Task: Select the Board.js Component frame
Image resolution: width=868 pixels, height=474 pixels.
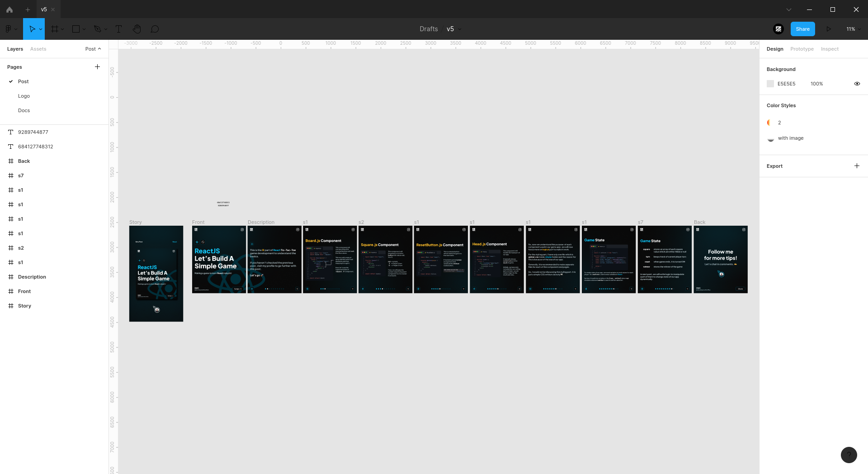Action: click(x=330, y=259)
